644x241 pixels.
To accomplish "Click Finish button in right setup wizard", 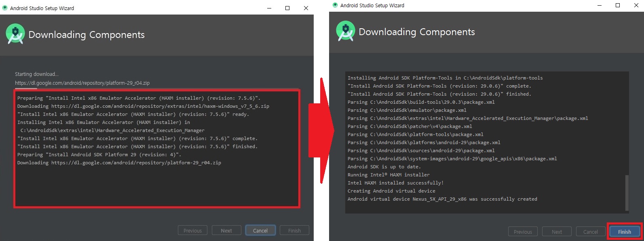I will coord(625,232).
